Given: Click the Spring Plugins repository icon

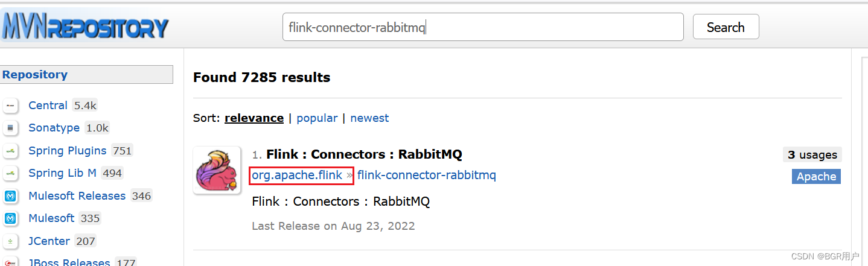Looking at the screenshot, I should click(x=10, y=151).
